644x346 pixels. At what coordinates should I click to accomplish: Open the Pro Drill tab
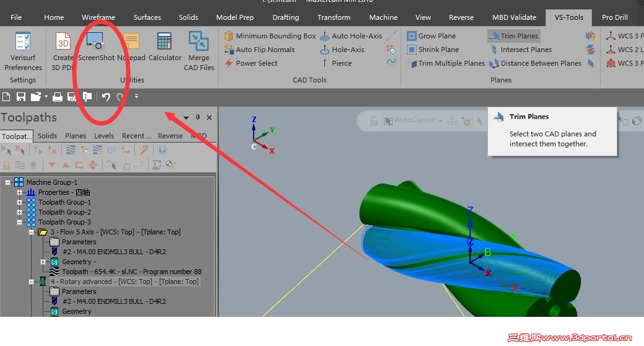tap(614, 17)
